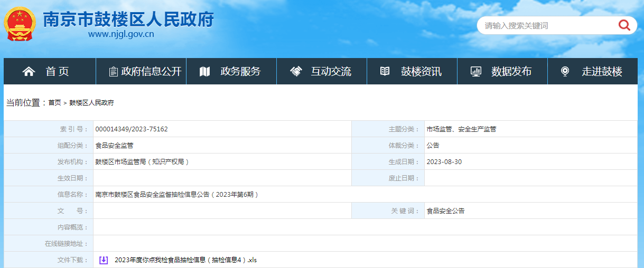Open the 政府信息公开 menu item
Viewport: 644px width, 268px height.
pyautogui.click(x=141, y=71)
